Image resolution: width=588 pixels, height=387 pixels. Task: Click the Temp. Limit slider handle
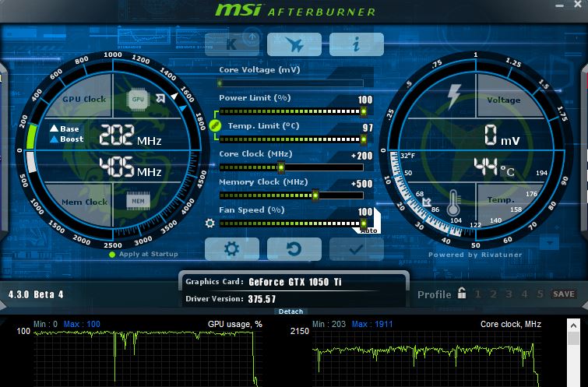click(364, 139)
